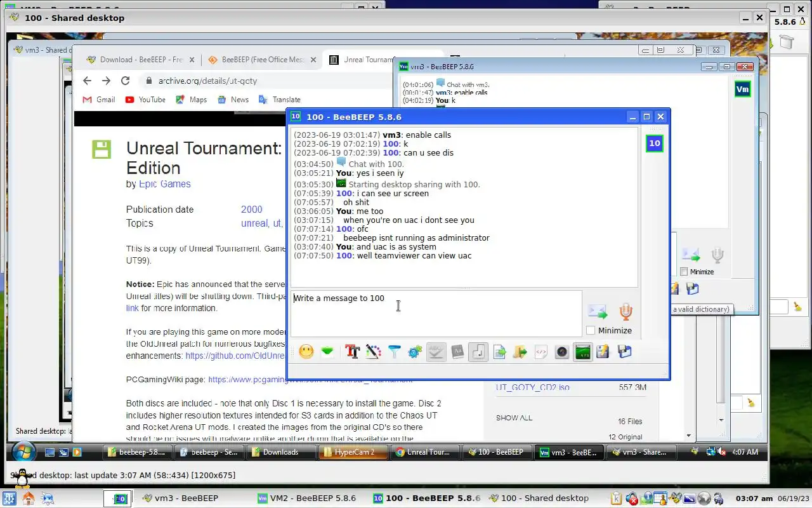
Task: Open the emoticons picker in chat toolbar
Action: (x=306, y=351)
